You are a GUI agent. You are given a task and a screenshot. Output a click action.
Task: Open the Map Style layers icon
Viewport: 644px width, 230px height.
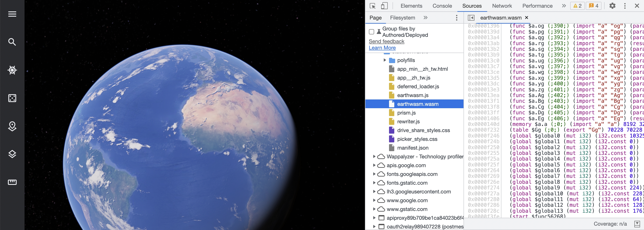(x=12, y=154)
